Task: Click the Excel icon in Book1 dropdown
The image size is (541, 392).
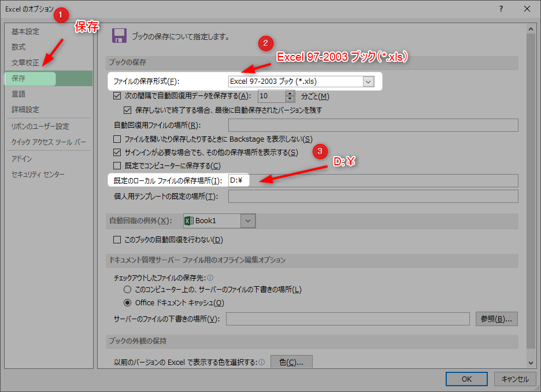Action: [x=189, y=221]
